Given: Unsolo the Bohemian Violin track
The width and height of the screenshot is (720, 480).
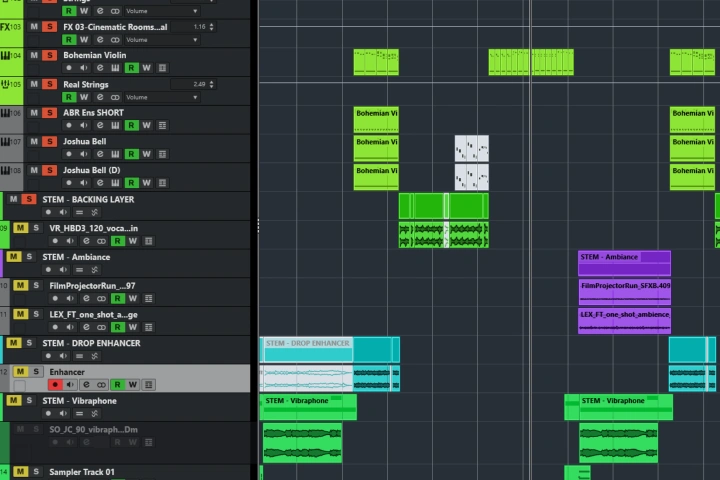Looking at the screenshot, I should [49, 55].
